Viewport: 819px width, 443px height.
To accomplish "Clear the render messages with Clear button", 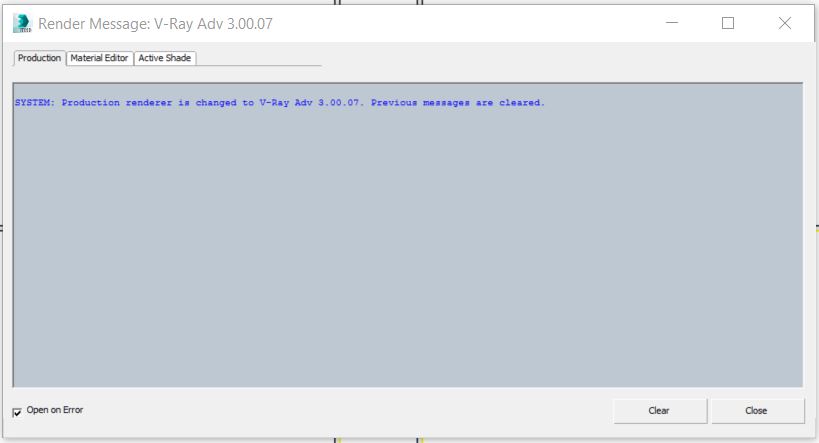I will pyautogui.click(x=660, y=411).
